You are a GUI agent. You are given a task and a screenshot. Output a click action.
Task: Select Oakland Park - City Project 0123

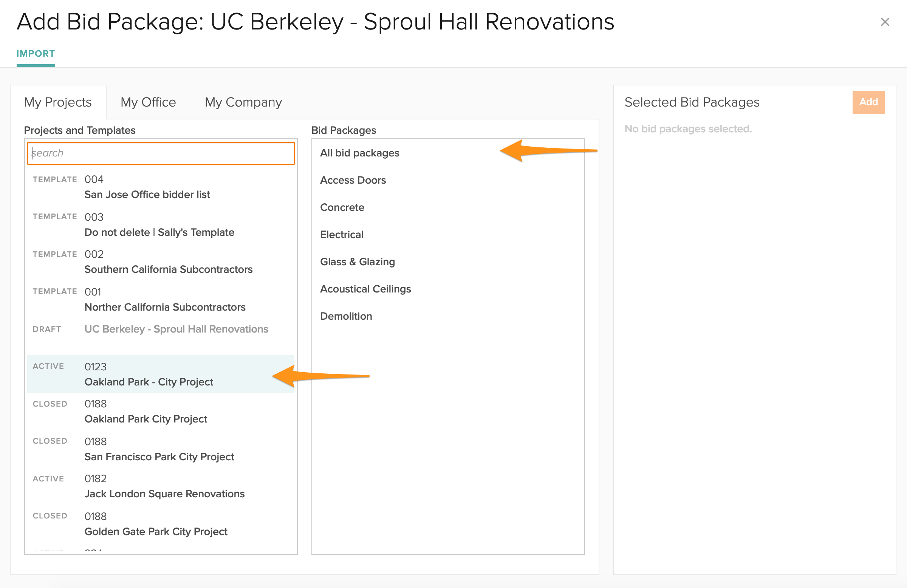(x=149, y=374)
